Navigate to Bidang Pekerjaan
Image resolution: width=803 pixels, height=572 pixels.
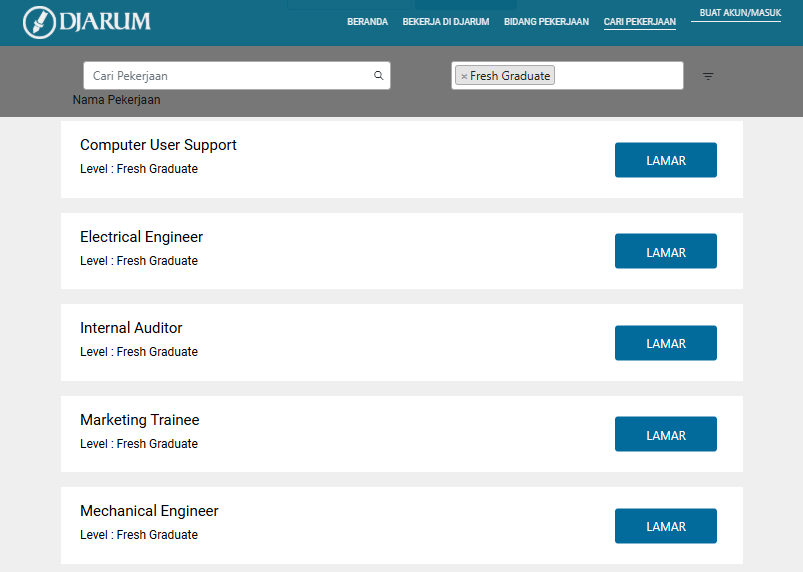point(546,22)
